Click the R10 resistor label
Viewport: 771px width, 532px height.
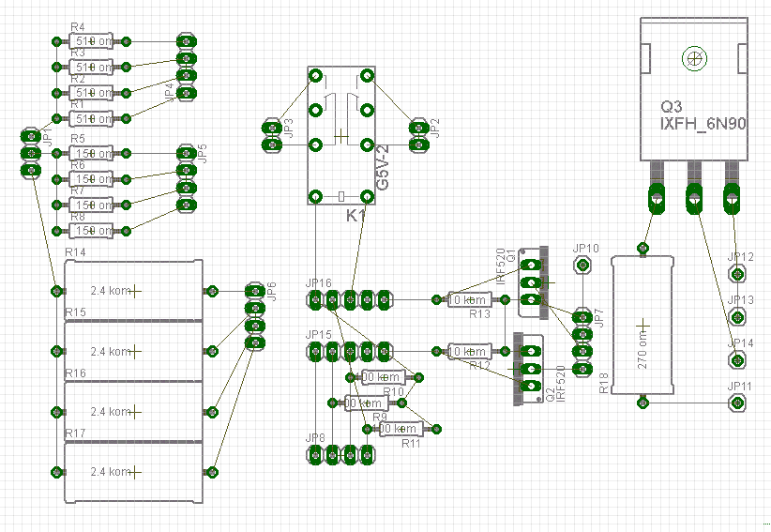393,391
